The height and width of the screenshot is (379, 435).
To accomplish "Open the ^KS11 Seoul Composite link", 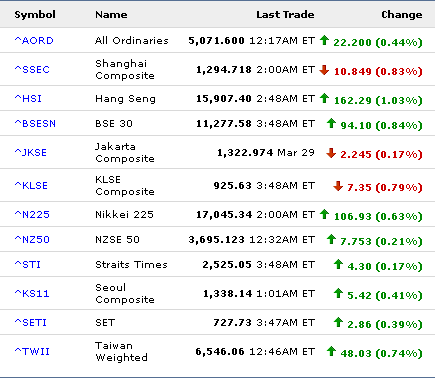I will 32,294.
